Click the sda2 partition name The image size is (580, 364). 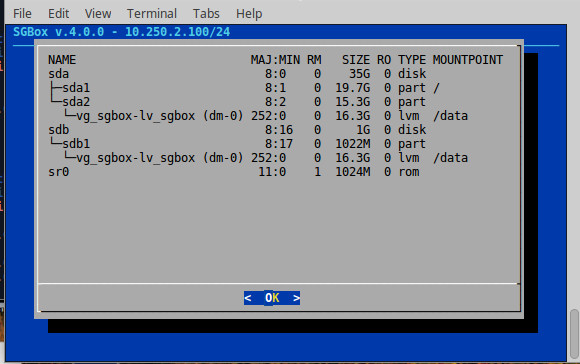76,102
